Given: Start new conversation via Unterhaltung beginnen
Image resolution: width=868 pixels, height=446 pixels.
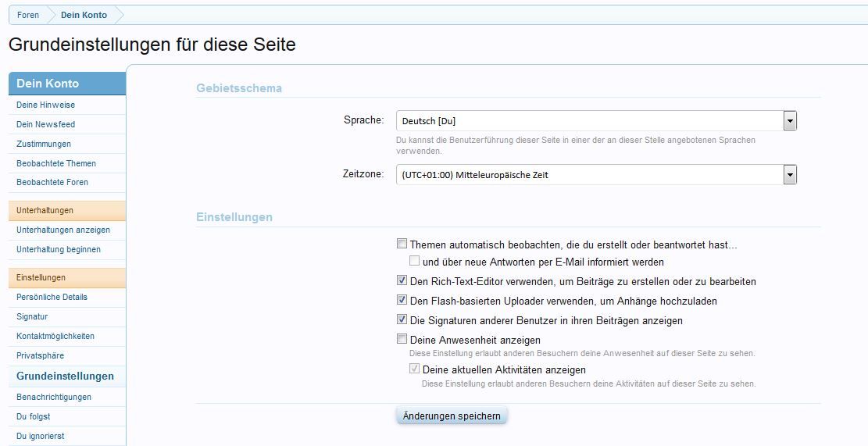Looking at the screenshot, I should (x=59, y=249).
